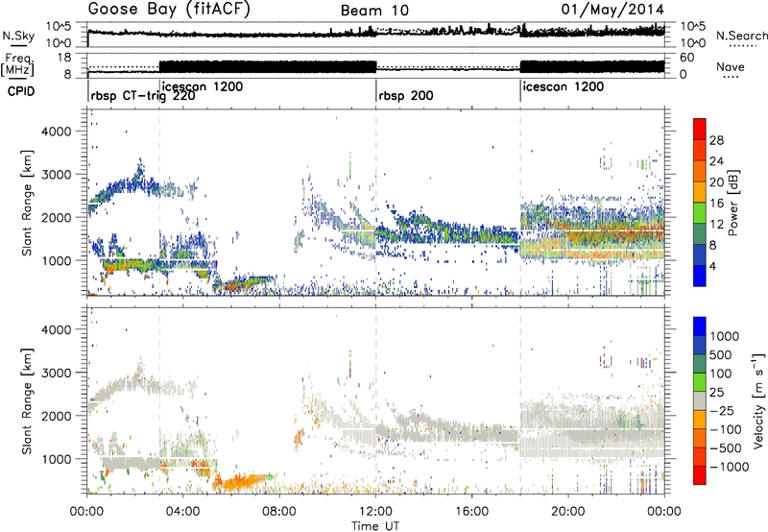768x532 pixels.
Task: Click the 'rbsp 200' CPID label
Action: (x=406, y=95)
